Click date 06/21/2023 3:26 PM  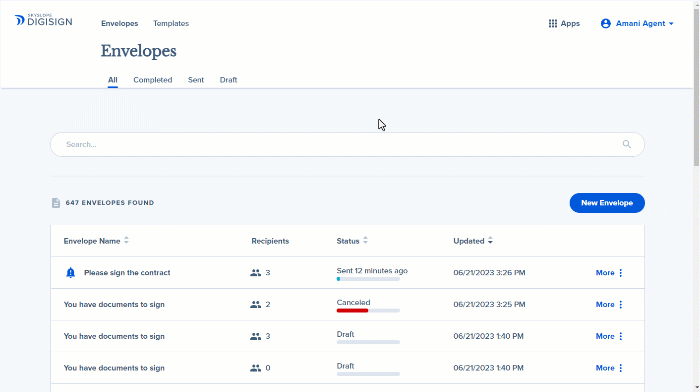pos(489,273)
